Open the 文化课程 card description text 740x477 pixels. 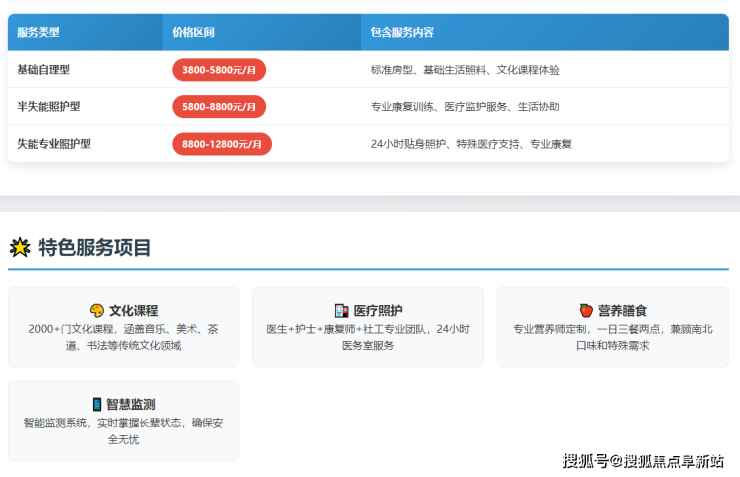[123, 337]
